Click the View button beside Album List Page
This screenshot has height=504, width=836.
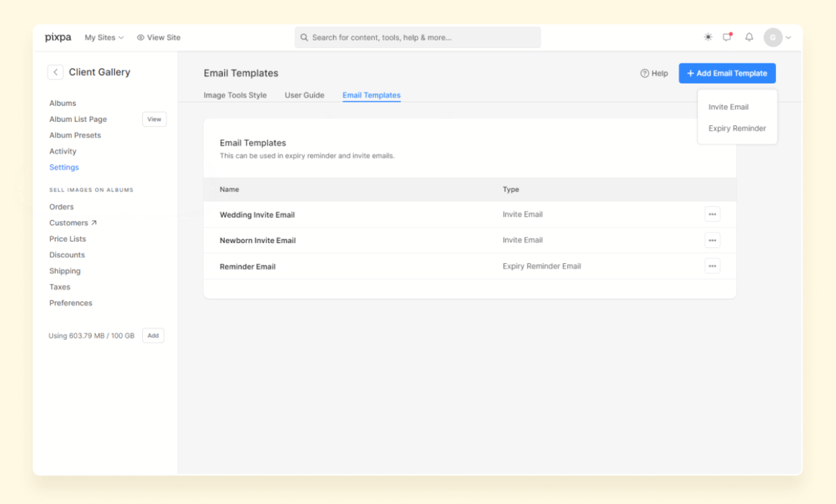pos(154,119)
